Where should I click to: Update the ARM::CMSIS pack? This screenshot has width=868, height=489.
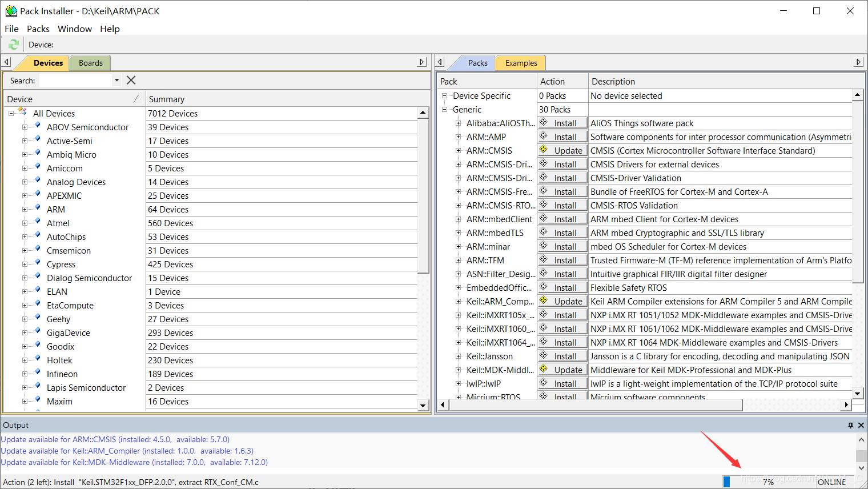click(x=562, y=150)
